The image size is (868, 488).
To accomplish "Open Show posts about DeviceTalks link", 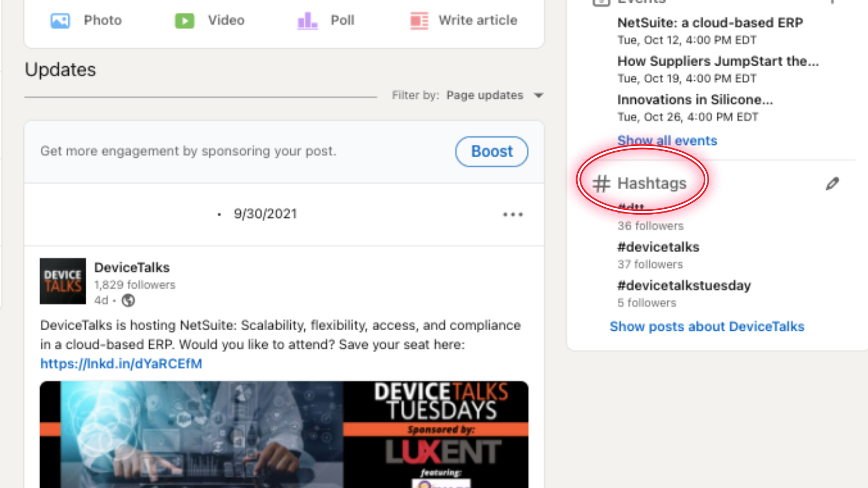I will coord(707,326).
